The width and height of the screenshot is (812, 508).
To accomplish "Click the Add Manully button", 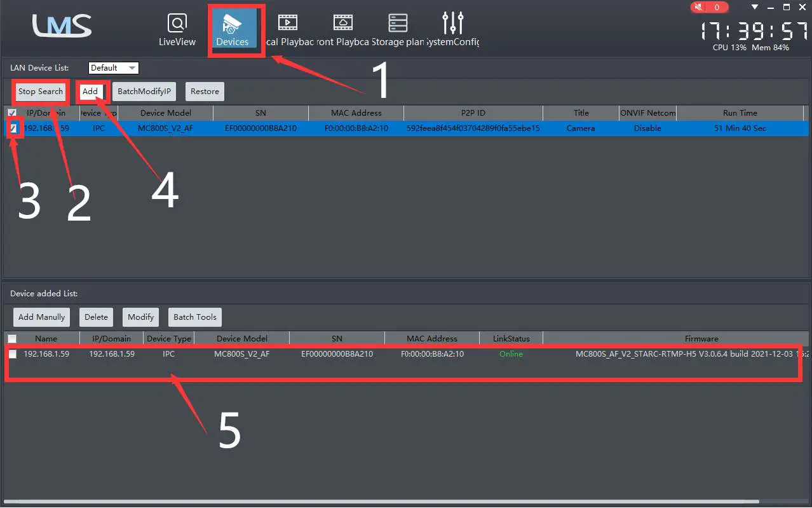I will click(x=41, y=317).
